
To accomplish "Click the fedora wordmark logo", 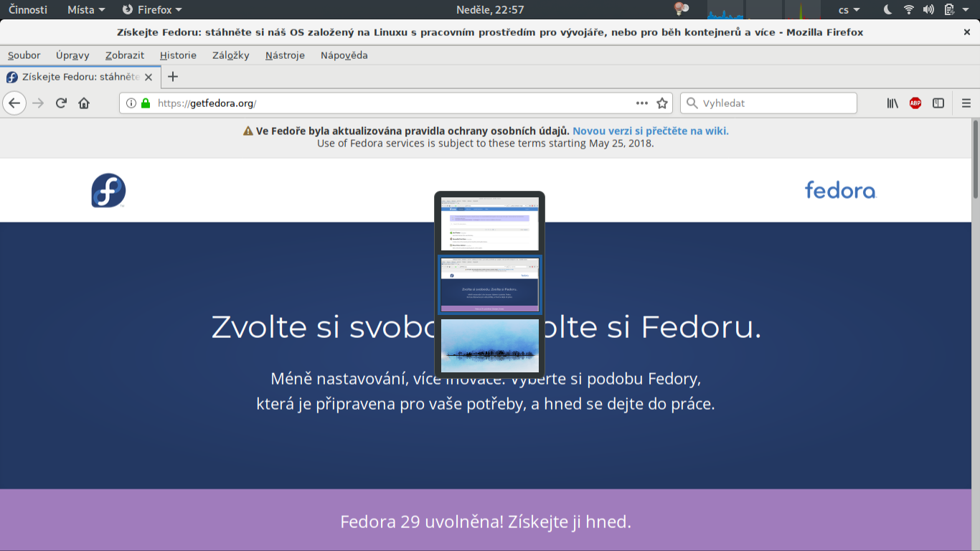I will [840, 190].
